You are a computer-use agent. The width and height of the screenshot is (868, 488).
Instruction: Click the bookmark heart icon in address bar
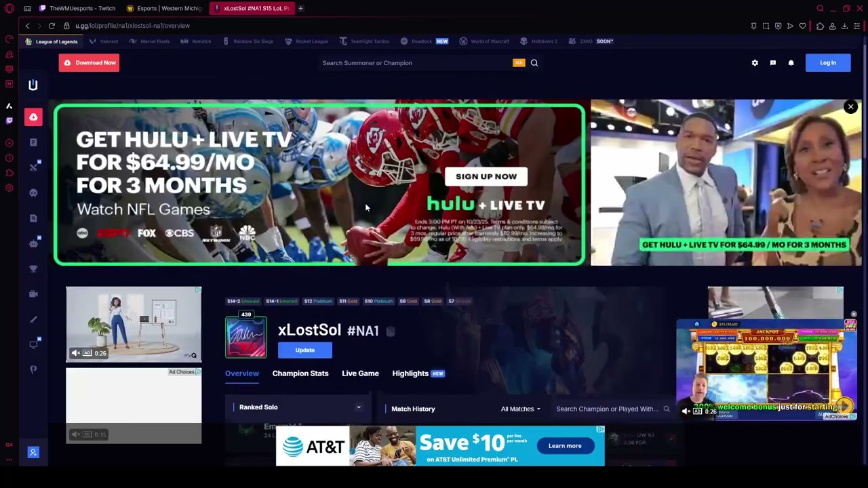coord(803,26)
